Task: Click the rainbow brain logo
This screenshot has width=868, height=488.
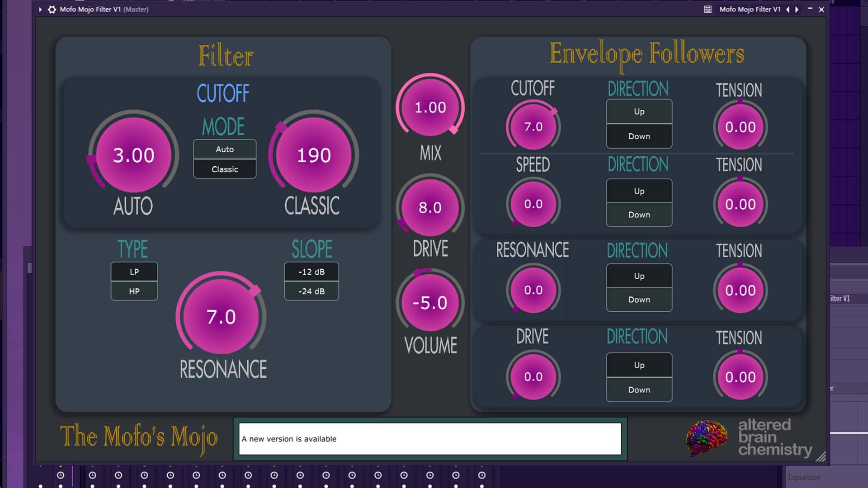Action: tap(706, 437)
